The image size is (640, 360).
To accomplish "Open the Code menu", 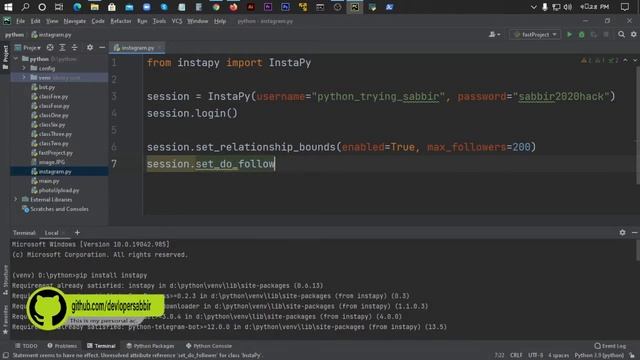I will [98, 21].
